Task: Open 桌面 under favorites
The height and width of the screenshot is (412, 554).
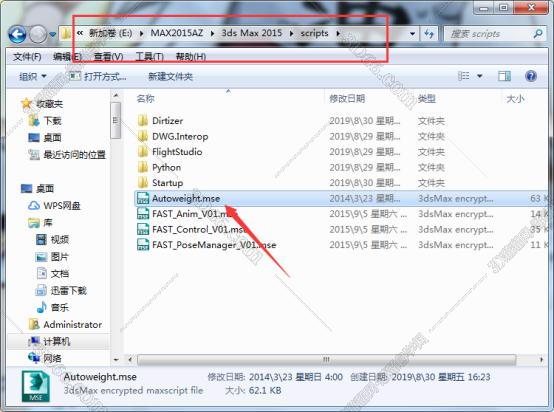Action: point(52,138)
